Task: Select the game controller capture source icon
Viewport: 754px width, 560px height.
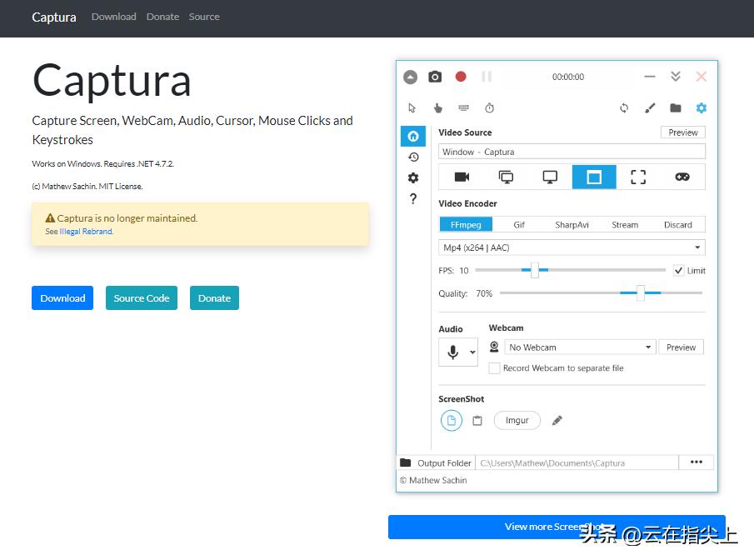Action: (x=682, y=177)
